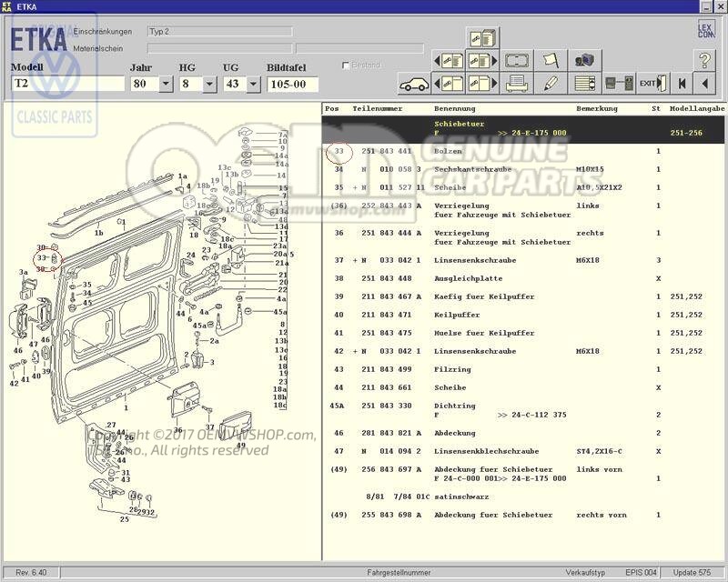Toggle the Bestand checkbox
The image size is (728, 582).
[346, 65]
